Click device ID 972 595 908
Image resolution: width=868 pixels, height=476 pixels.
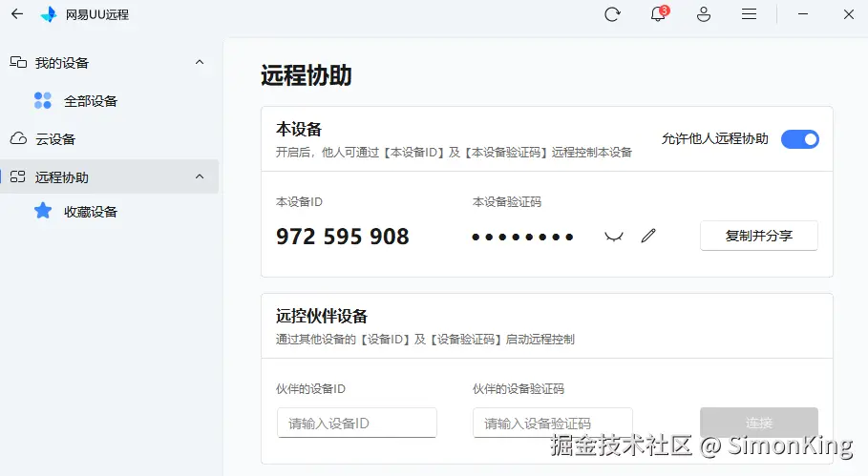coord(343,237)
